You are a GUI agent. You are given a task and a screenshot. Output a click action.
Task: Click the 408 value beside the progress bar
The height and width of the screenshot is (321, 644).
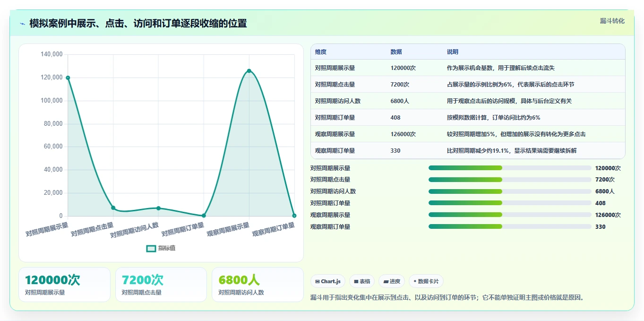[x=600, y=203]
